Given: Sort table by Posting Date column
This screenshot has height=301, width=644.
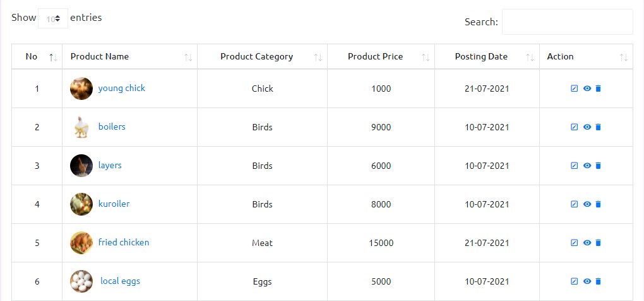Looking at the screenshot, I should 481,56.
